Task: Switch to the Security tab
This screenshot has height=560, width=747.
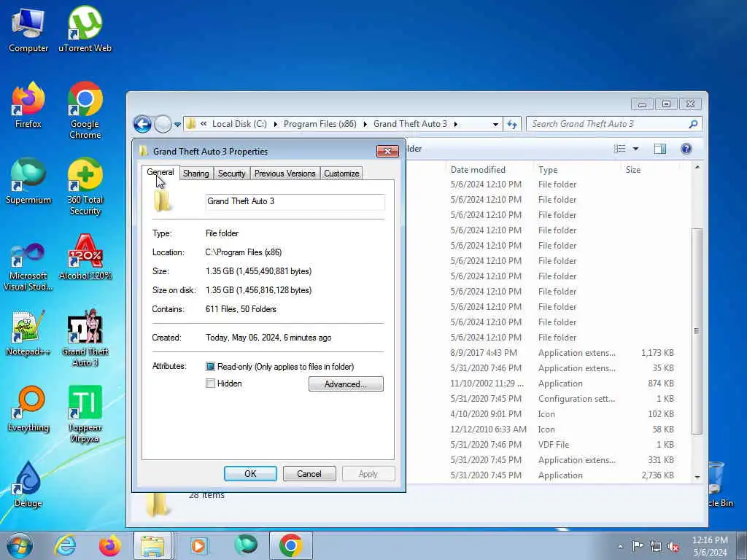Action: [231, 174]
